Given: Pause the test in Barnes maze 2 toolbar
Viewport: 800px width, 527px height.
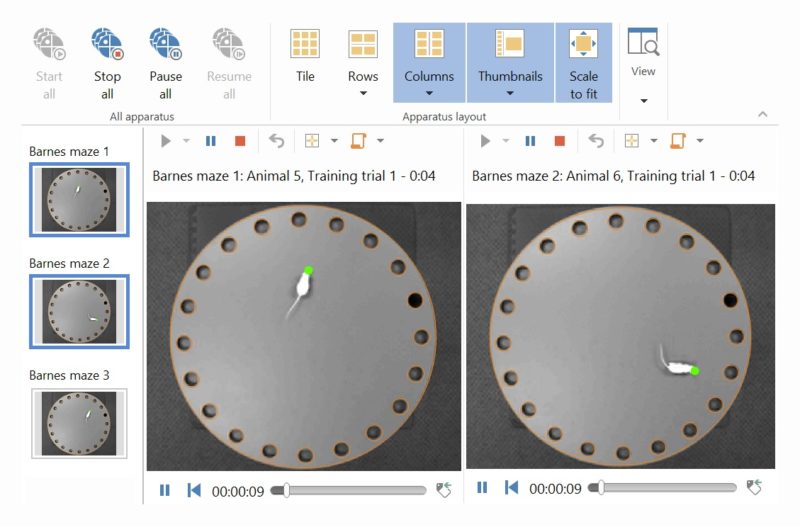Looking at the screenshot, I should pos(531,141).
